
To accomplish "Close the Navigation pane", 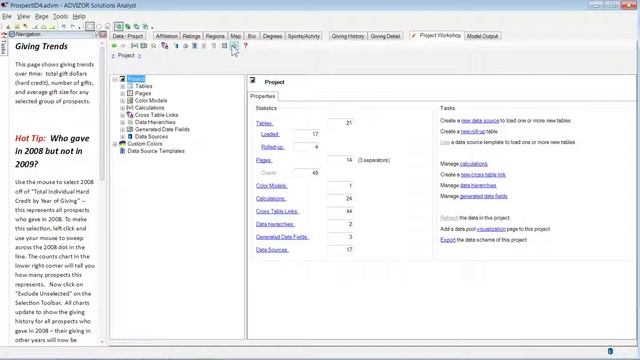I will 103,34.
